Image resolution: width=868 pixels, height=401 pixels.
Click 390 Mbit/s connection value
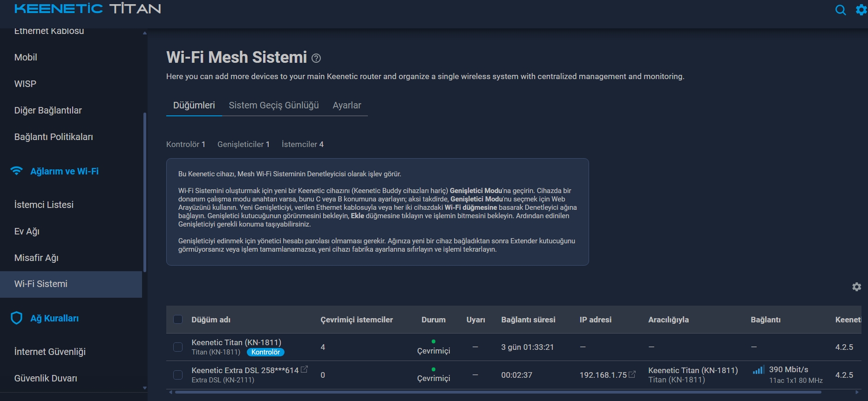click(788, 369)
